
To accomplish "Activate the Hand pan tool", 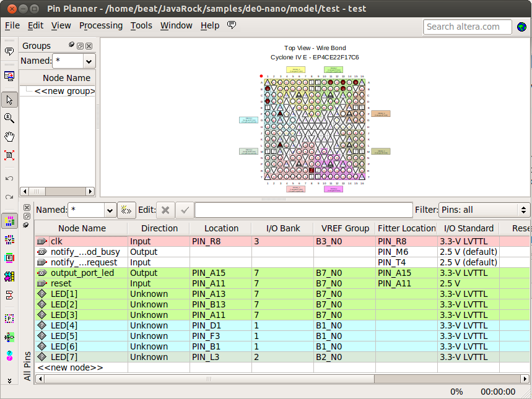I will 9,136.
